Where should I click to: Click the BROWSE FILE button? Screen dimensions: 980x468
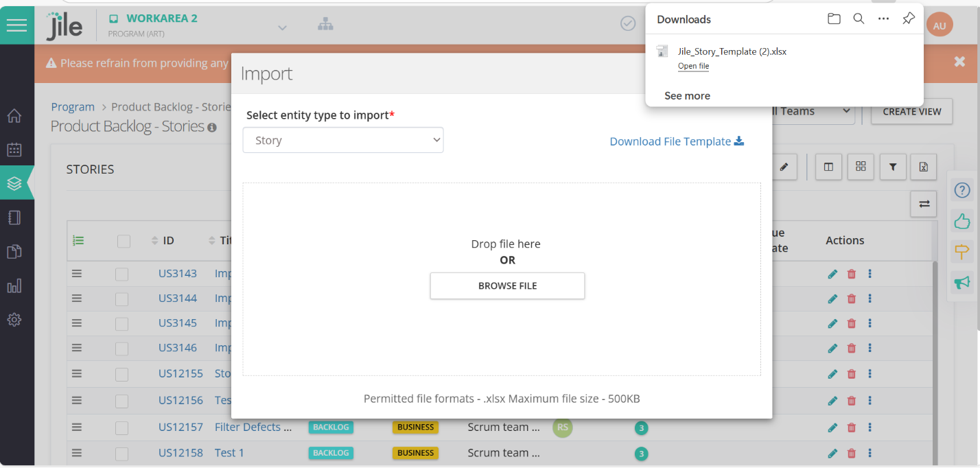pos(507,285)
